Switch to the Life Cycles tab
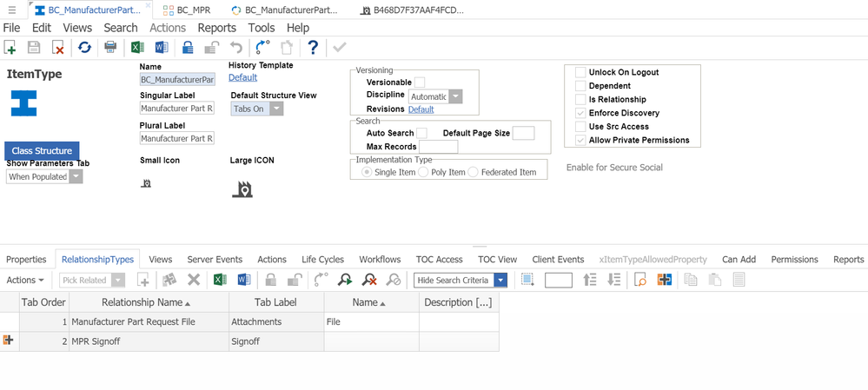 [322, 259]
